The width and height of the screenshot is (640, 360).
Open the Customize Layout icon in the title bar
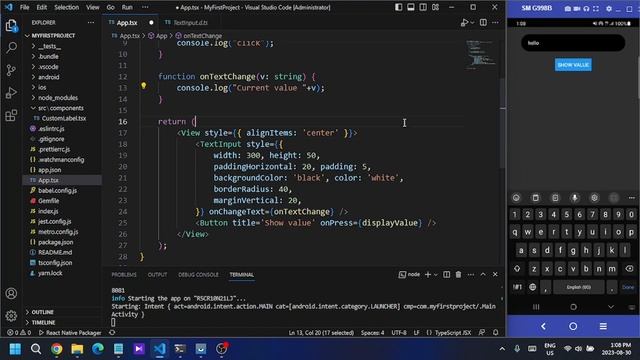tap(436, 7)
